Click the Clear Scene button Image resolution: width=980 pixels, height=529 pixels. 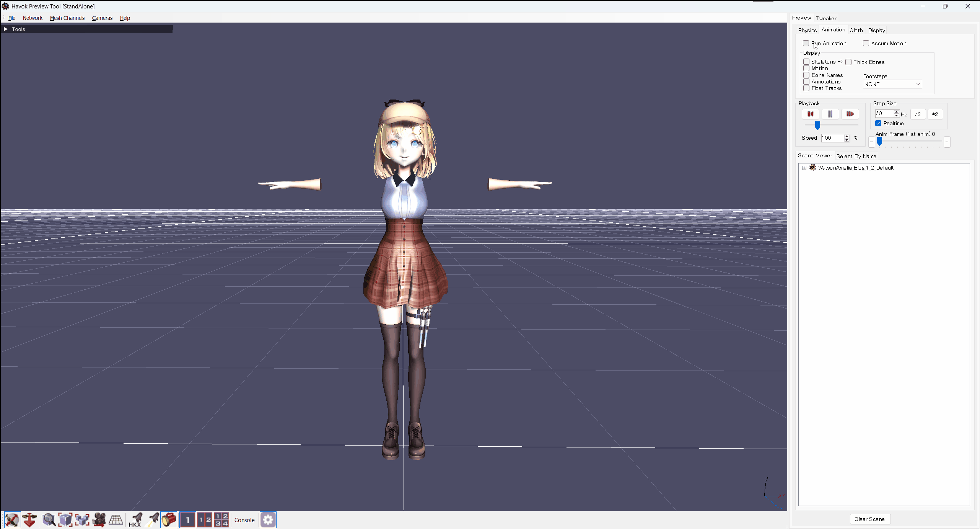click(869, 519)
